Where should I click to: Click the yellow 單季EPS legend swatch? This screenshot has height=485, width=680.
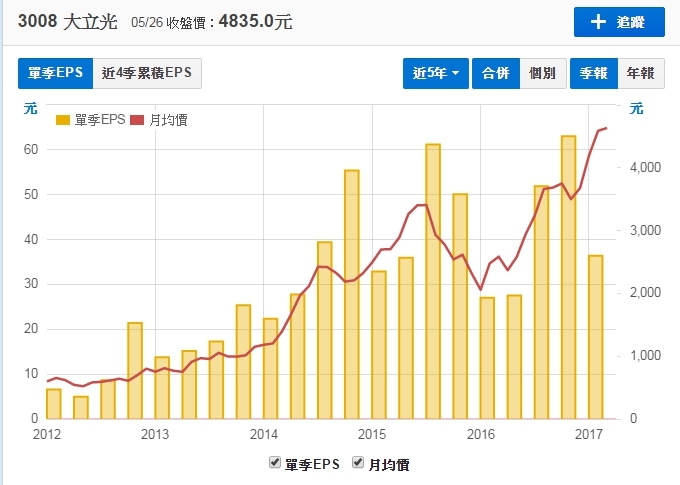(x=63, y=120)
